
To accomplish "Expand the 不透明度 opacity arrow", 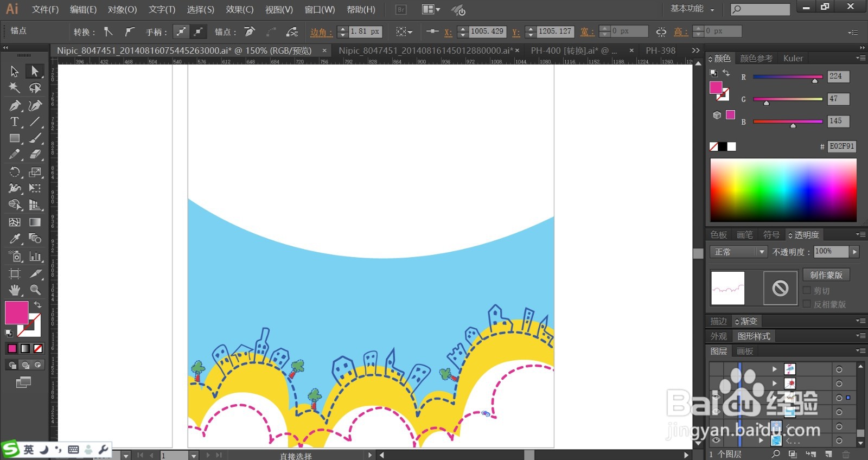I will click(x=855, y=252).
